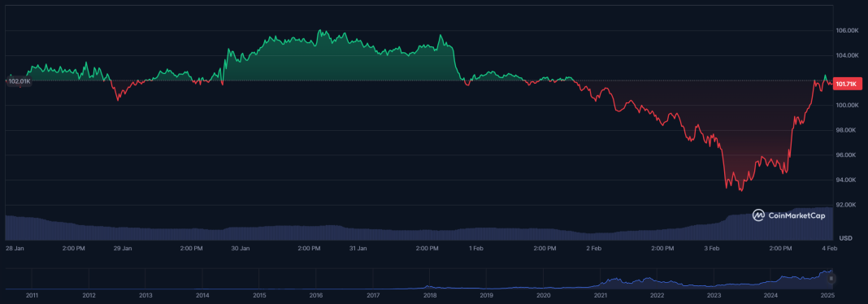This screenshot has height=304, width=868.
Task: Select 2025 on the navigator timeline
Action: tap(827, 295)
